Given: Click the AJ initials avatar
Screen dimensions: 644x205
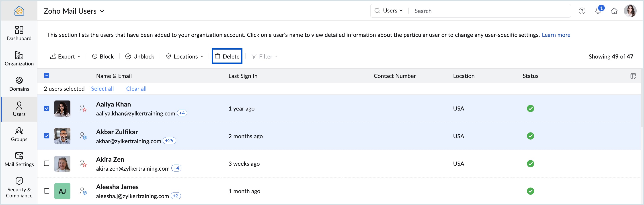Looking at the screenshot, I should [62, 191].
